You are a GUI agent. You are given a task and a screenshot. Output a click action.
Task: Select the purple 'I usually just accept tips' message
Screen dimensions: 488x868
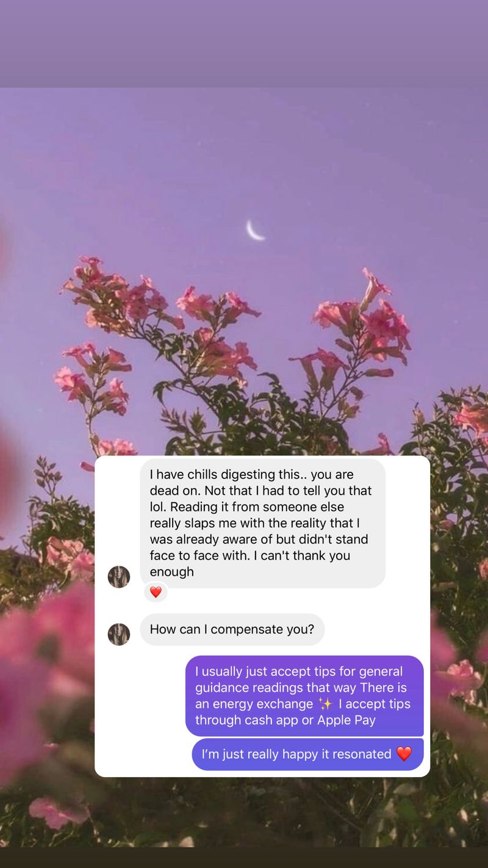coord(304,696)
